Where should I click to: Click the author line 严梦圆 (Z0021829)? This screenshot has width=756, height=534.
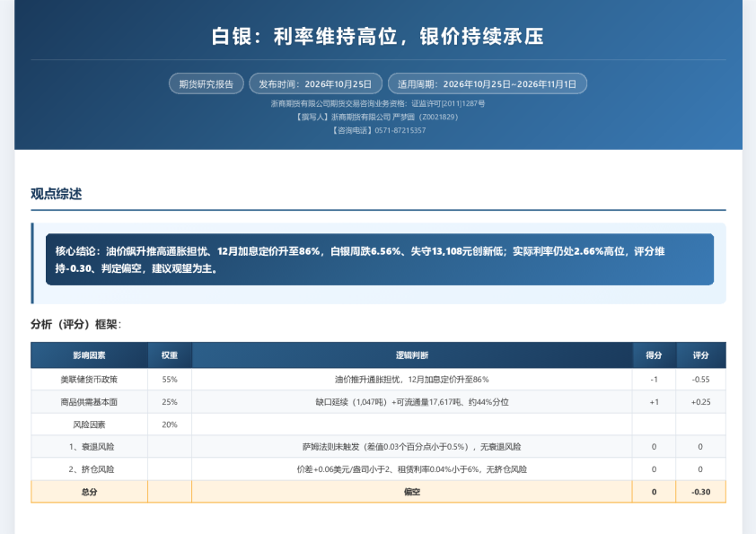377,117
